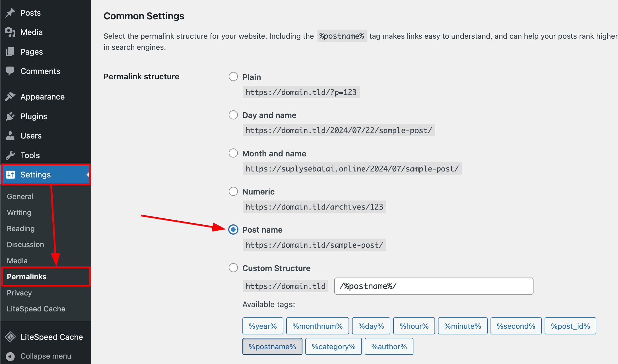Click the Comments speech bubble icon

[10, 71]
